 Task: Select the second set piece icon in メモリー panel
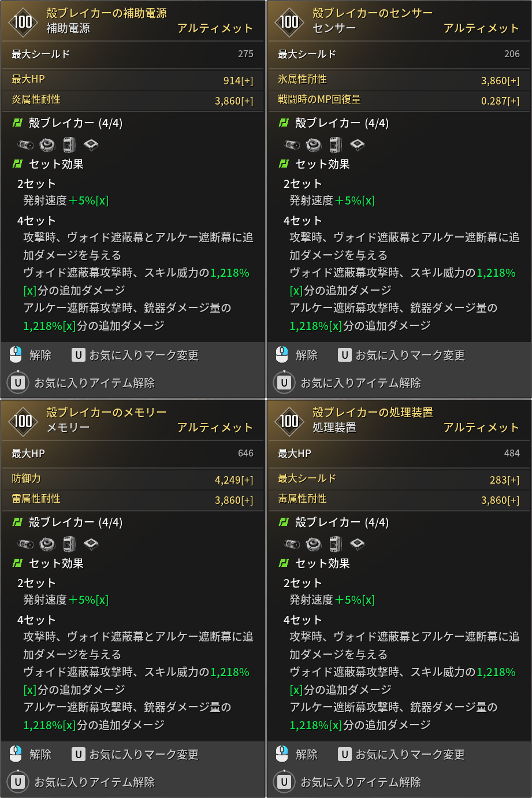click(x=47, y=543)
